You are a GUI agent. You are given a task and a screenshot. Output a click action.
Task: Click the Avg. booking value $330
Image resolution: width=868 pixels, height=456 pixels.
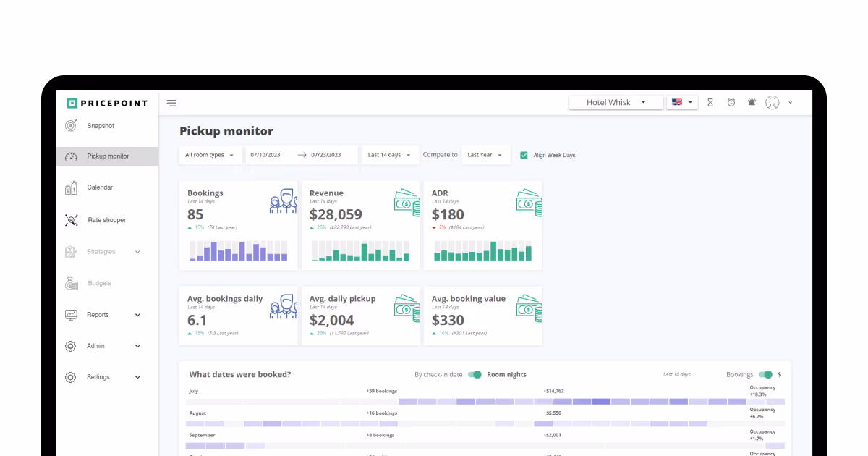click(x=448, y=320)
